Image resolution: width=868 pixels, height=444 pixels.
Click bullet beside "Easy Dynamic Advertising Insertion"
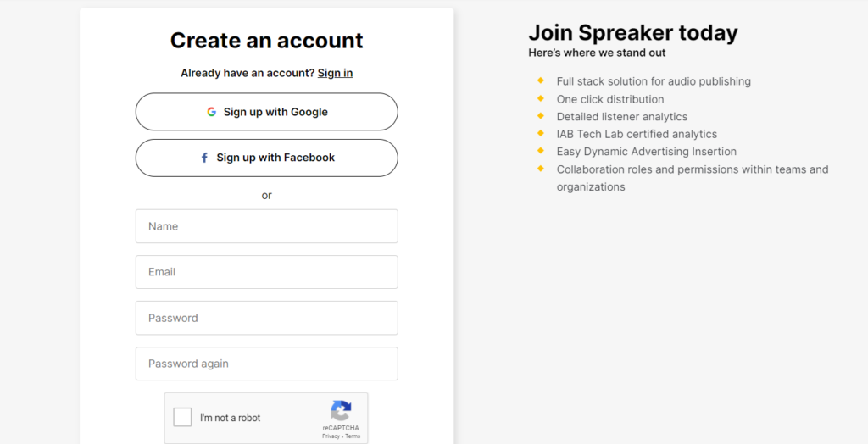tap(540, 151)
